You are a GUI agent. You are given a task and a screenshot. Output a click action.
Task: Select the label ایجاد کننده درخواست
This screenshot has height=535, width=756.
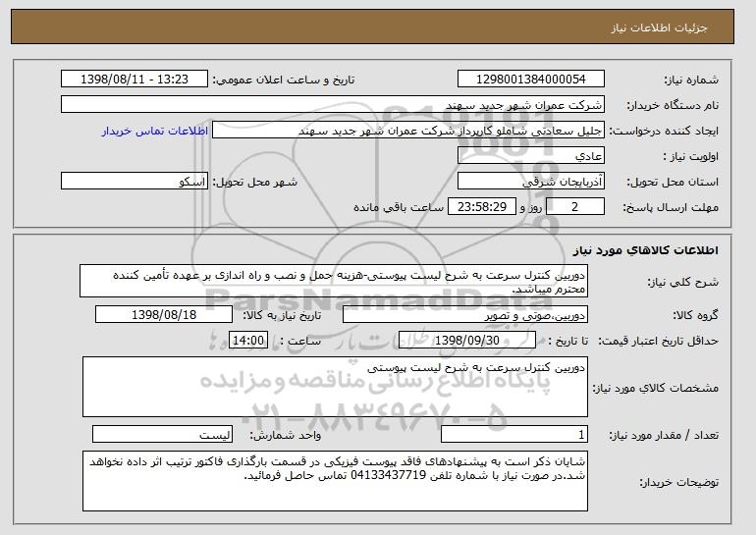(x=664, y=132)
